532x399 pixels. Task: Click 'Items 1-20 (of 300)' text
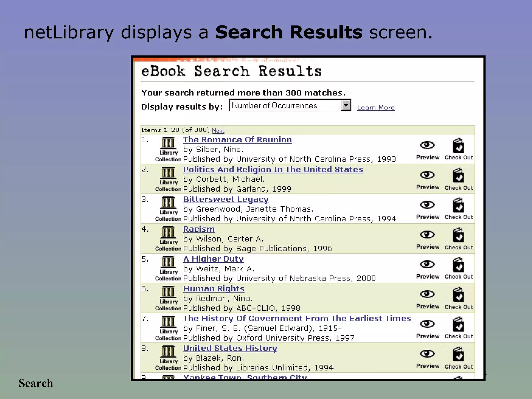[176, 130]
